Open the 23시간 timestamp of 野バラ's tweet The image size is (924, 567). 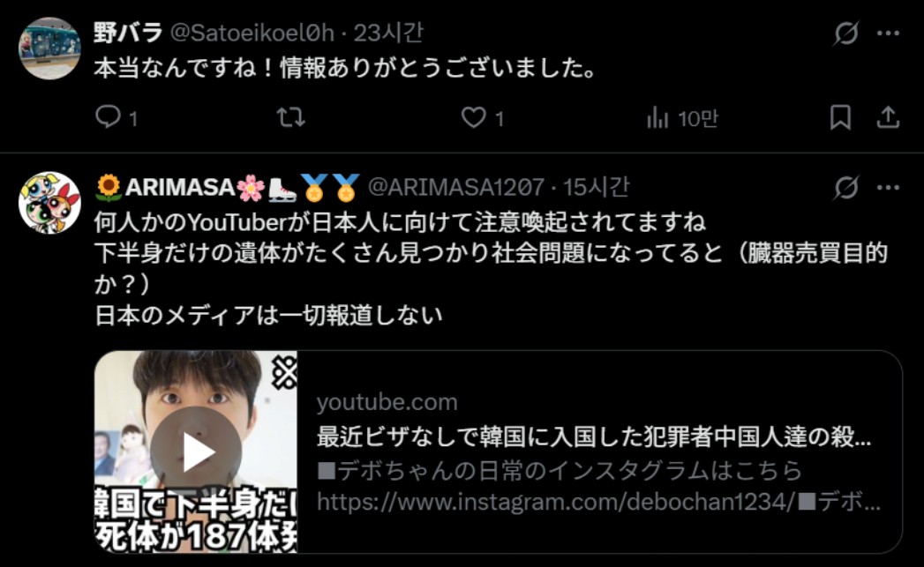pyautogui.click(x=389, y=33)
